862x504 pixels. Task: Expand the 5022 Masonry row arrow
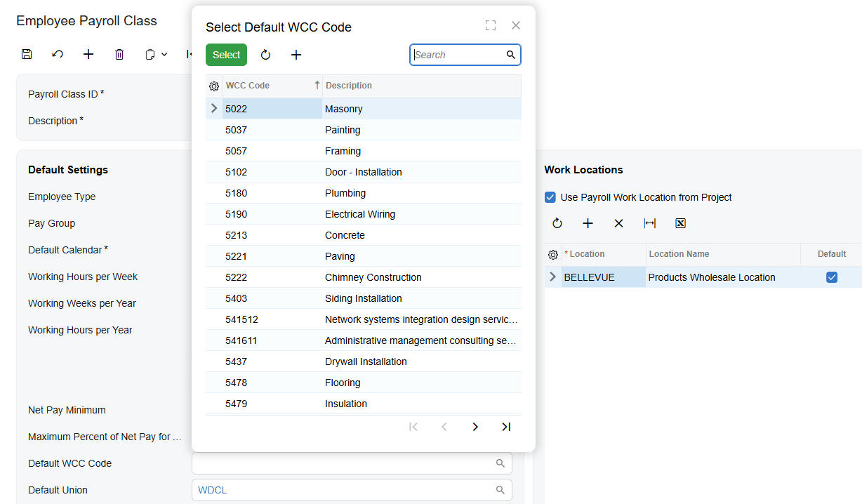(x=214, y=109)
